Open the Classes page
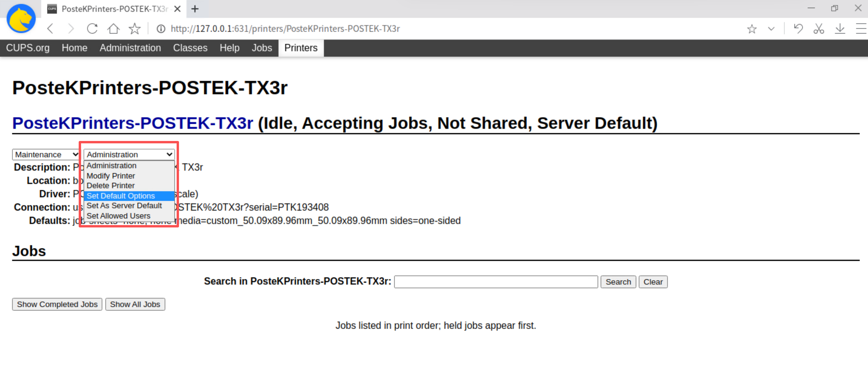Viewport: 868px width, 369px height. coord(190,48)
